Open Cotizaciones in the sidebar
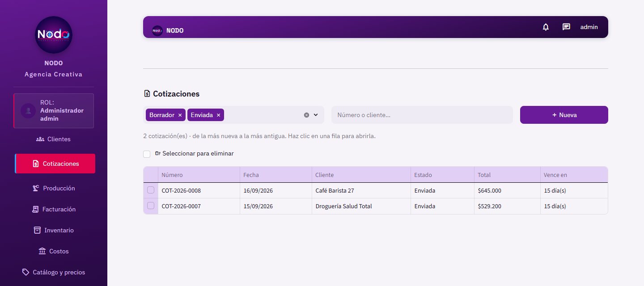This screenshot has width=644, height=286. pyautogui.click(x=55, y=164)
